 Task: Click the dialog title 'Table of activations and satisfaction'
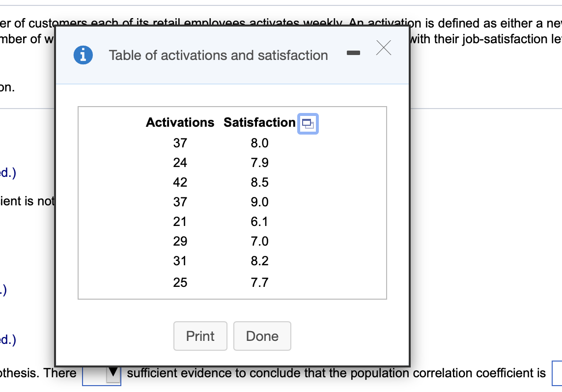click(218, 56)
